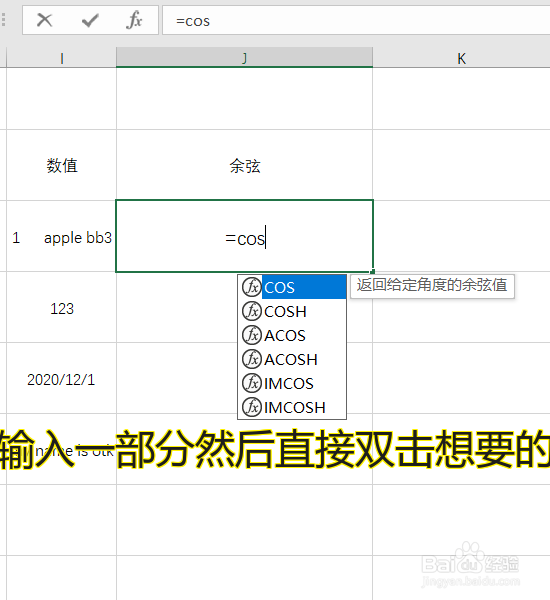Click the fx icon beside ACOS
The height and width of the screenshot is (600, 550).
click(251, 335)
